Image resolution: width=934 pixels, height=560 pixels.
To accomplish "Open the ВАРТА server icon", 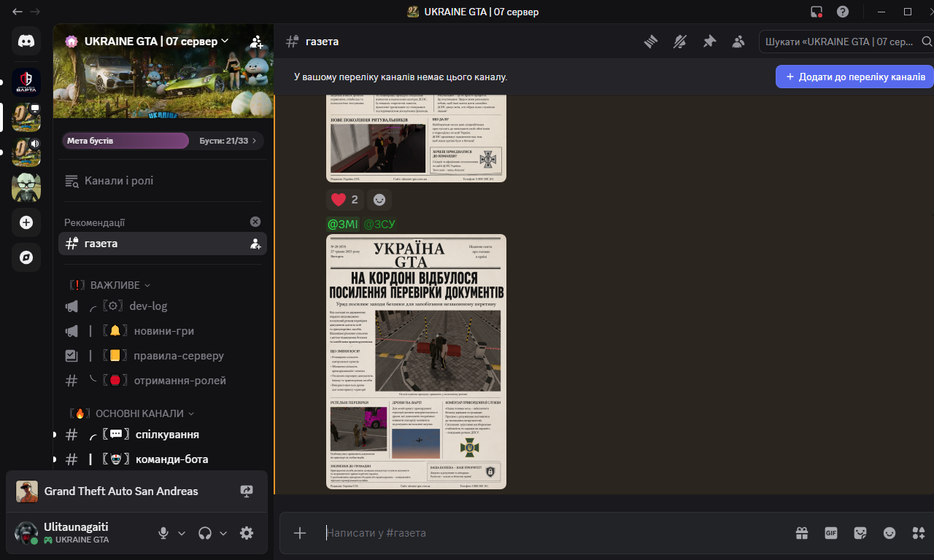I will coord(26,82).
